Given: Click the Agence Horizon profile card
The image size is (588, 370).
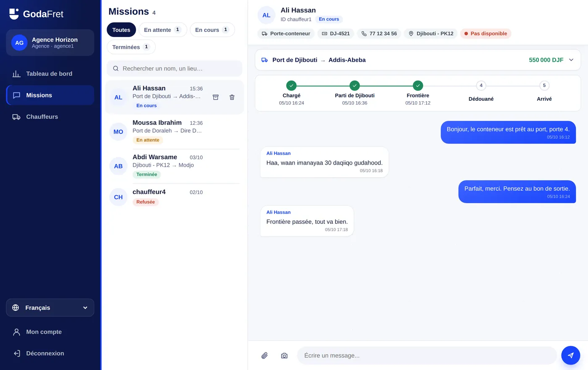Looking at the screenshot, I should pos(50,43).
